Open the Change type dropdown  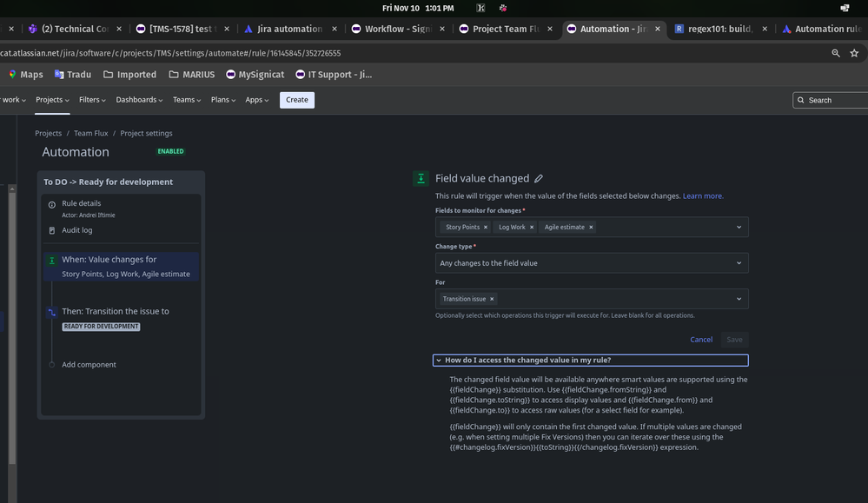pyautogui.click(x=592, y=263)
